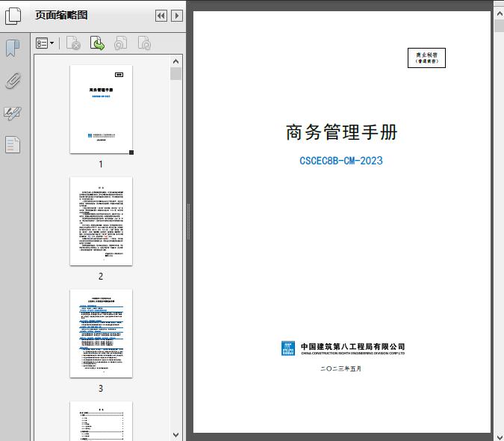
Task: Open the Bookmarks panel
Action: 13,49
